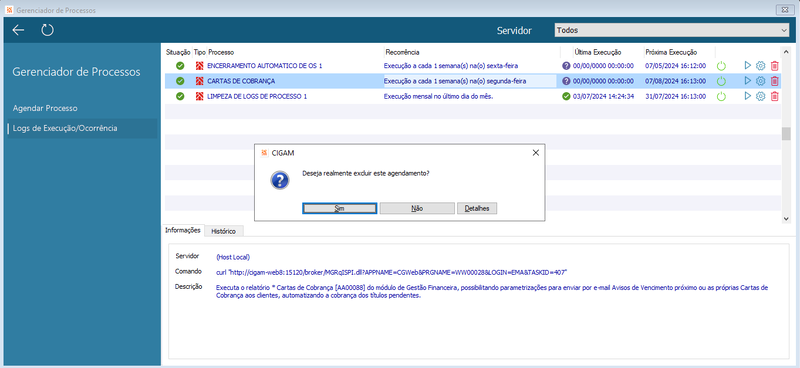Screen dimensions: 800x368
Task: Click next execution 07/05/2024 16:12:00
Action: (675, 66)
